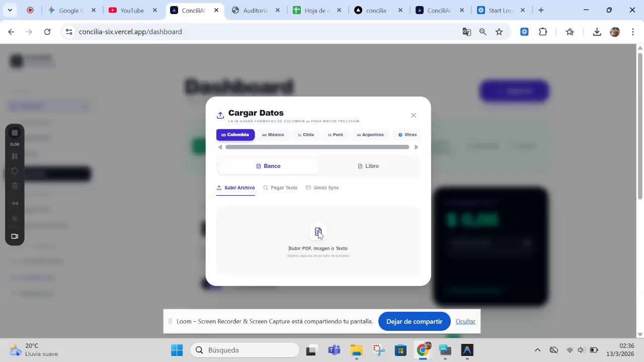Click the Loom trash delete icon

15,186
